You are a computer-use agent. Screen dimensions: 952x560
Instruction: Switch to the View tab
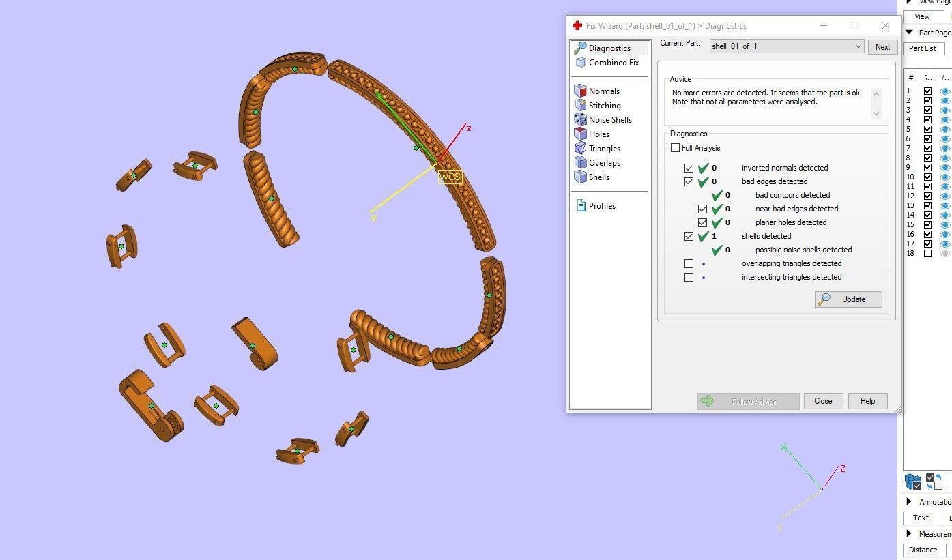[922, 16]
